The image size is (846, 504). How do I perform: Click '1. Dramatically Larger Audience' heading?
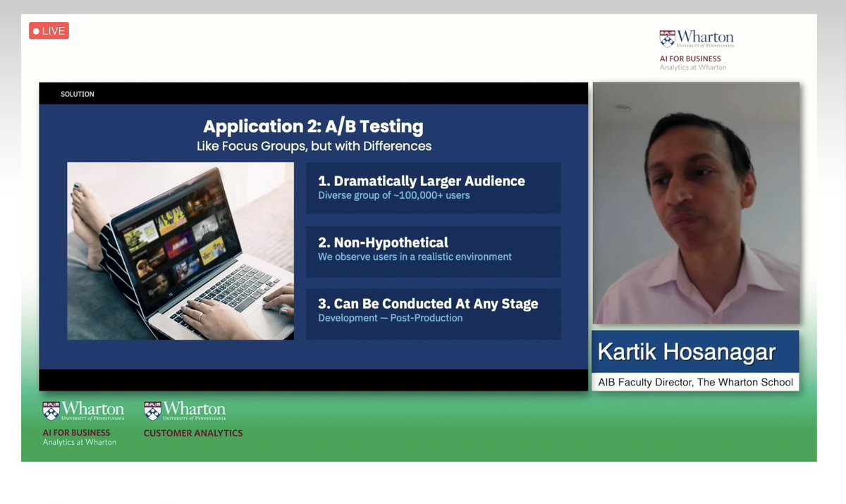422,181
